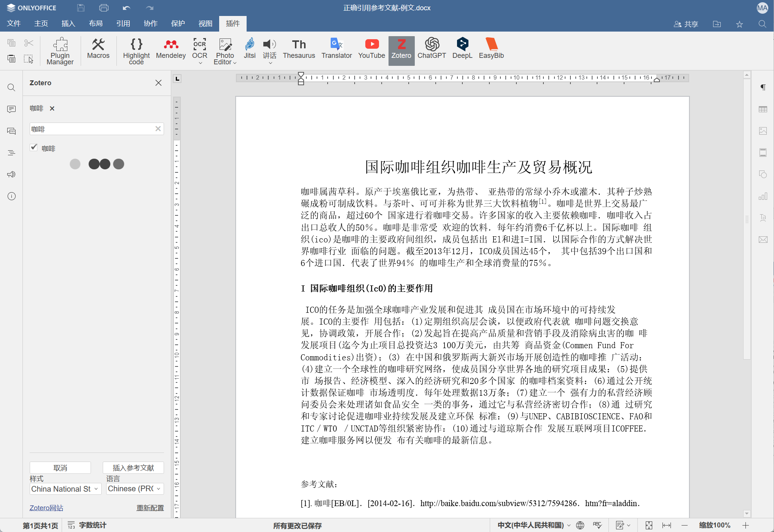The height and width of the screenshot is (532, 774).
Task: Open Plugin Manager
Action: pos(60,51)
